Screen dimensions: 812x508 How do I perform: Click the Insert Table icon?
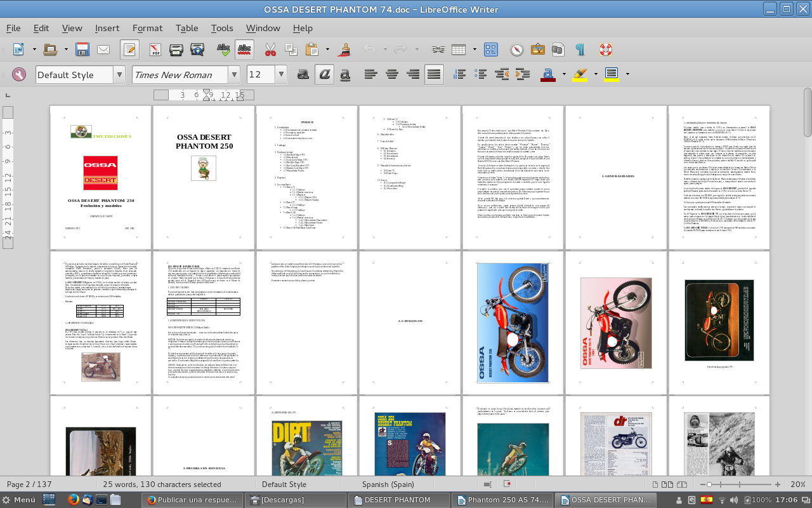click(459, 50)
